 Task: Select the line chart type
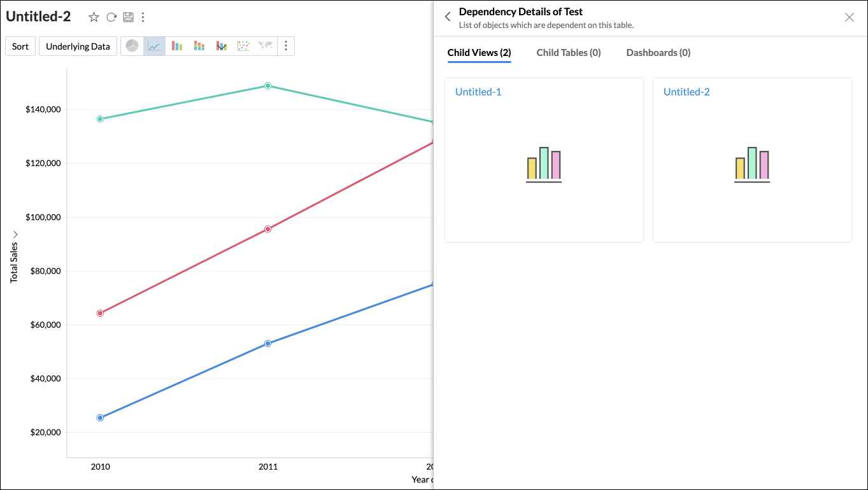[x=154, y=46]
